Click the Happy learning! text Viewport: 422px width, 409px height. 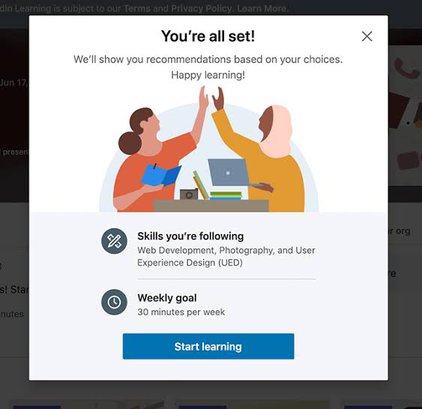tap(208, 75)
